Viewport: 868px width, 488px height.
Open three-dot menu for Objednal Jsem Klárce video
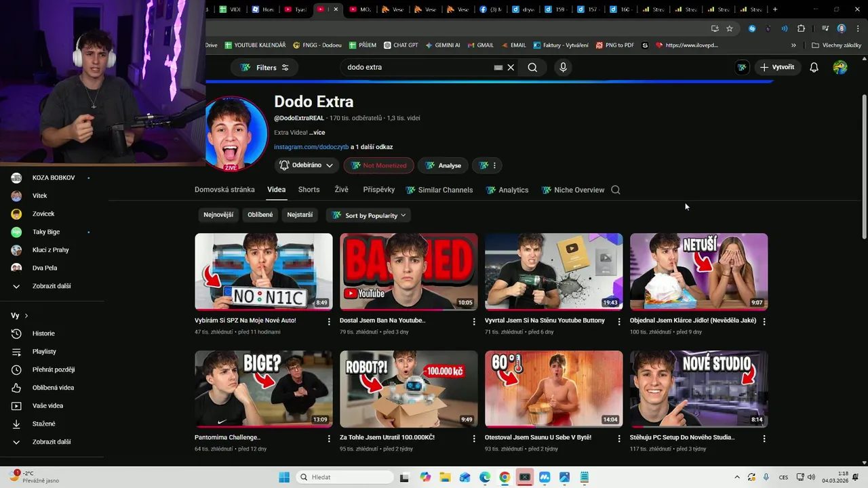(x=764, y=321)
